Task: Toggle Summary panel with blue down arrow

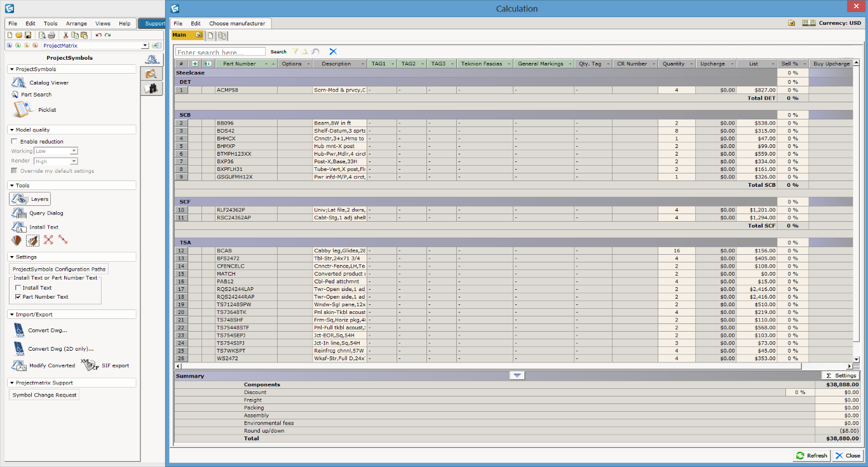Action: click(x=517, y=376)
